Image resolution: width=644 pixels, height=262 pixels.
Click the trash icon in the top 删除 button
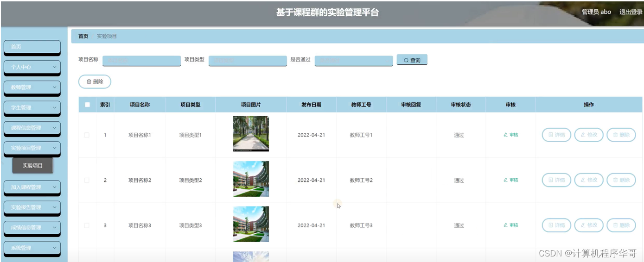(x=89, y=81)
